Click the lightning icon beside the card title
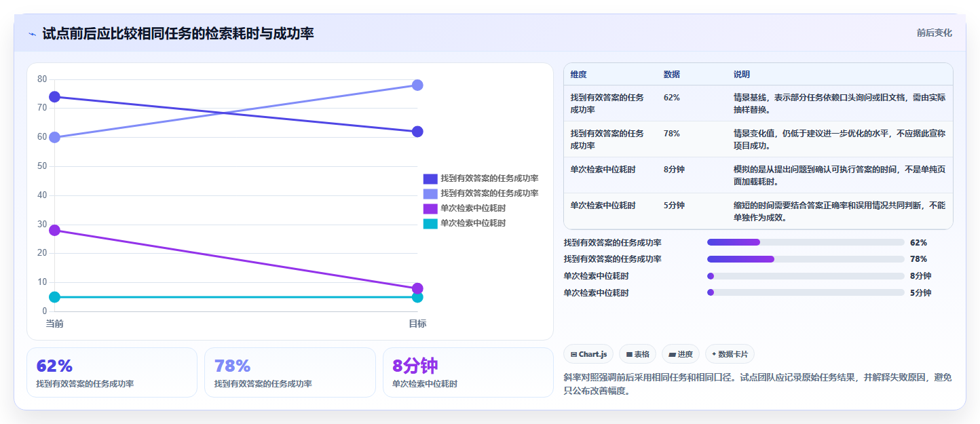 point(32,34)
